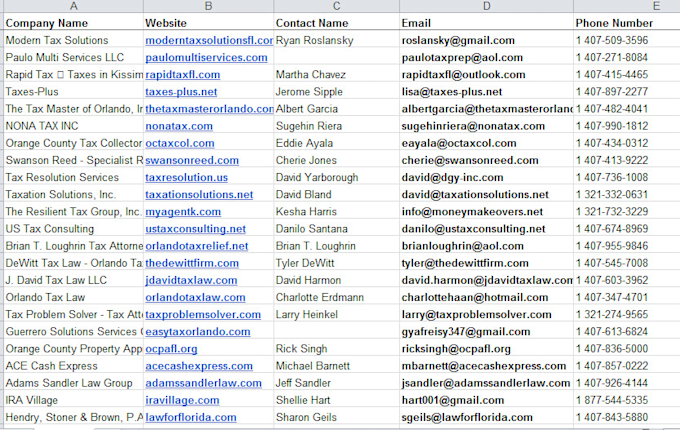Open rapidtaxfl.com website link
This screenshot has width=680, height=430.
click(x=183, y=75)
